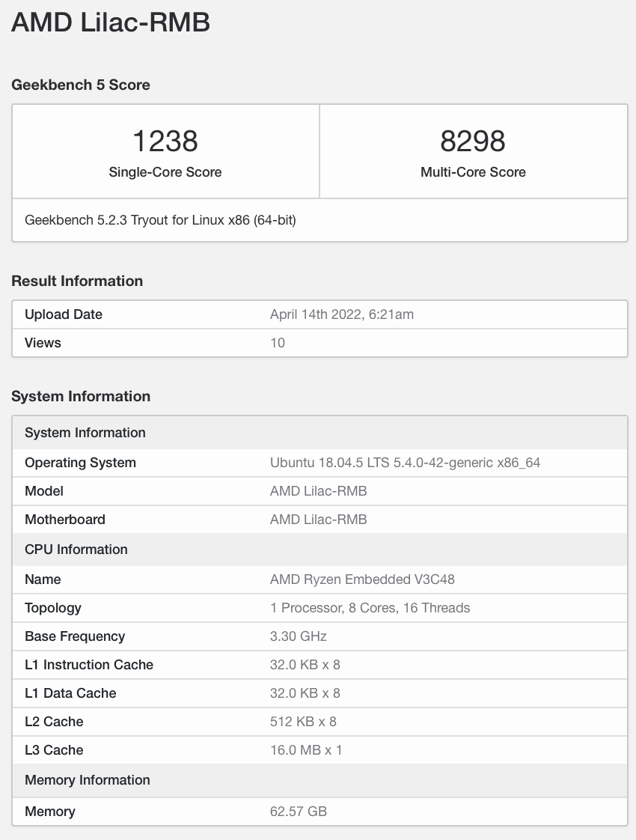Click the Topology row value

(370, 608)
